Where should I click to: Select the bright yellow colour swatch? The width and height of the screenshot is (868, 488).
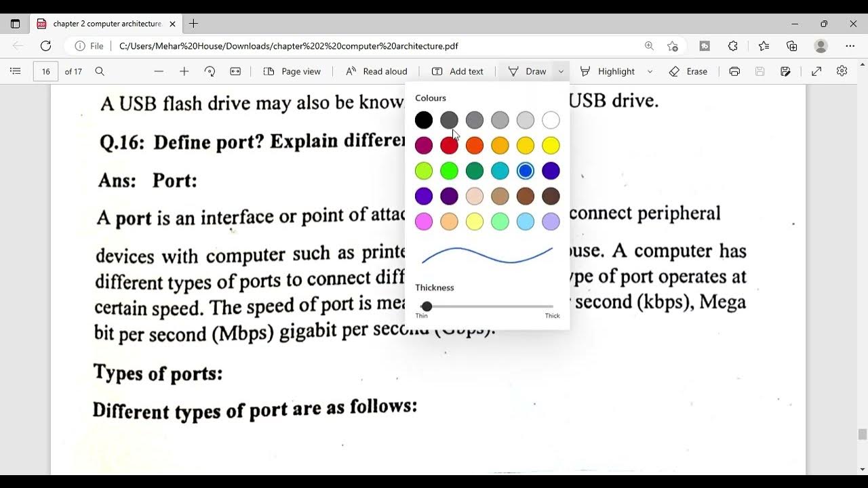[551, 146]
